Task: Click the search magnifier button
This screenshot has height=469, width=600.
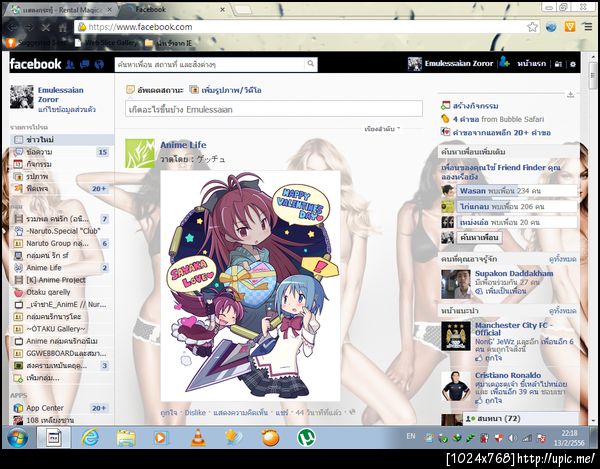Action: click(311, 64)
